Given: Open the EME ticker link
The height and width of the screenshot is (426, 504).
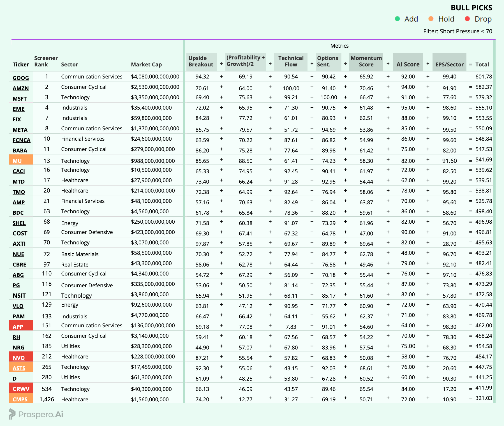Looking at the screenshot, I should coord(19,109).
